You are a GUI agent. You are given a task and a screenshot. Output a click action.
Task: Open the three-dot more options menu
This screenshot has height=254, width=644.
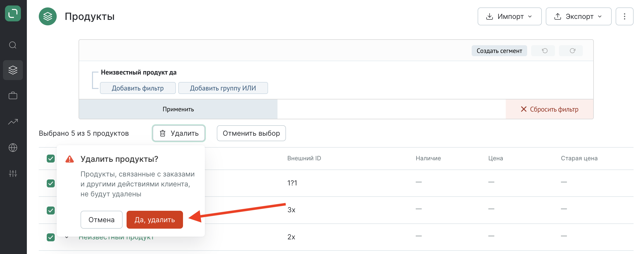[x=624, y=16]
